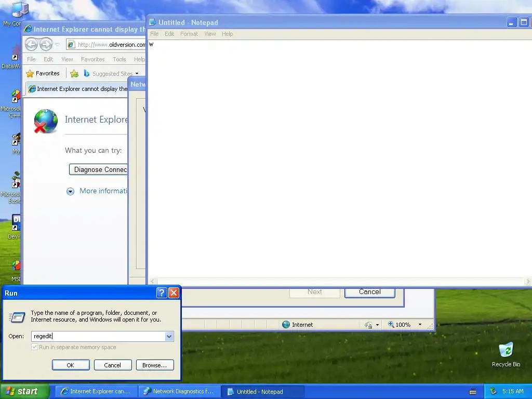Click the on-screen keyboard tray icon
Image resolution: width=532 pixels, height=399 pixels.
pos(473,392)
